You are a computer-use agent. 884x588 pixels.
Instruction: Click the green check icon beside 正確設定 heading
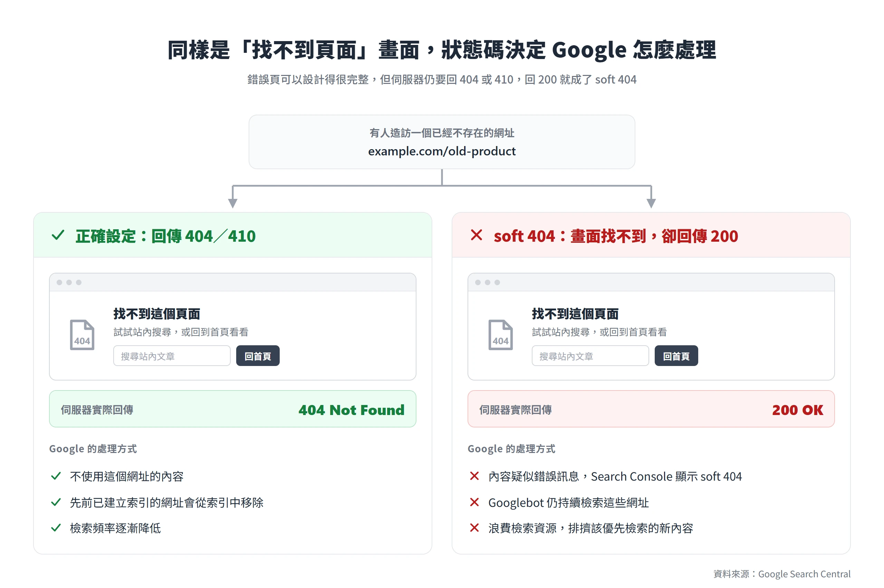(x=58, y=235)
